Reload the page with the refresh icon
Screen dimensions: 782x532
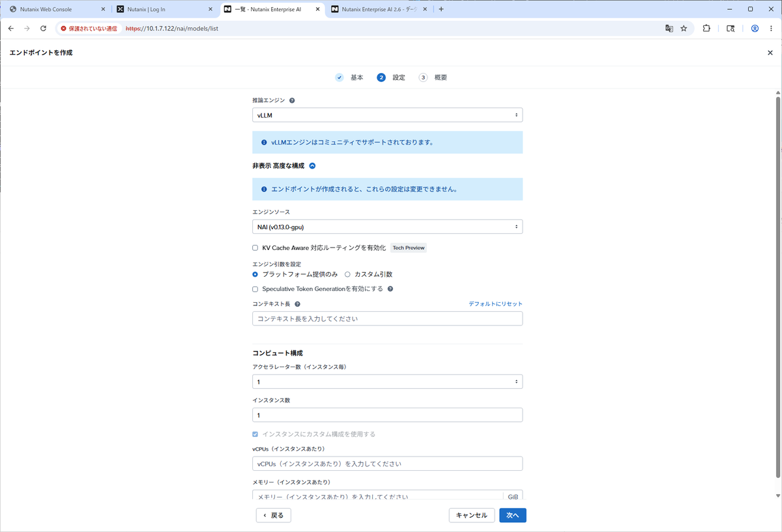pyautogui.click(x=43, y=29)
